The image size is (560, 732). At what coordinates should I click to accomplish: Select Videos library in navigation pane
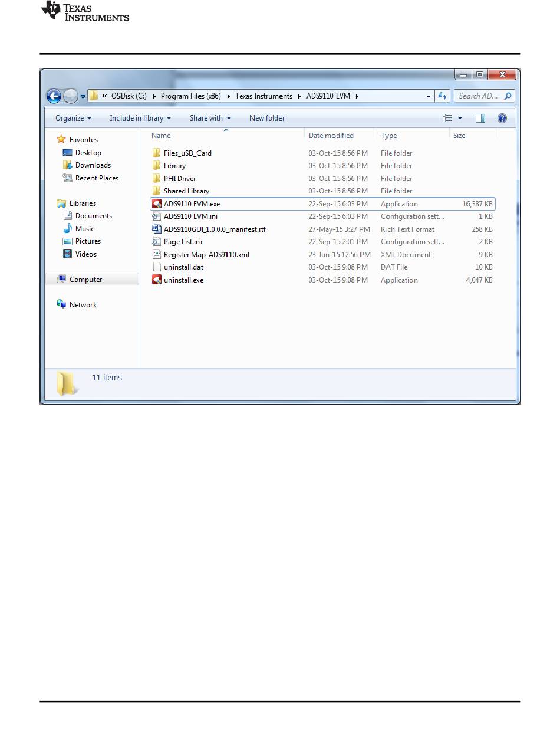point(86,254)
